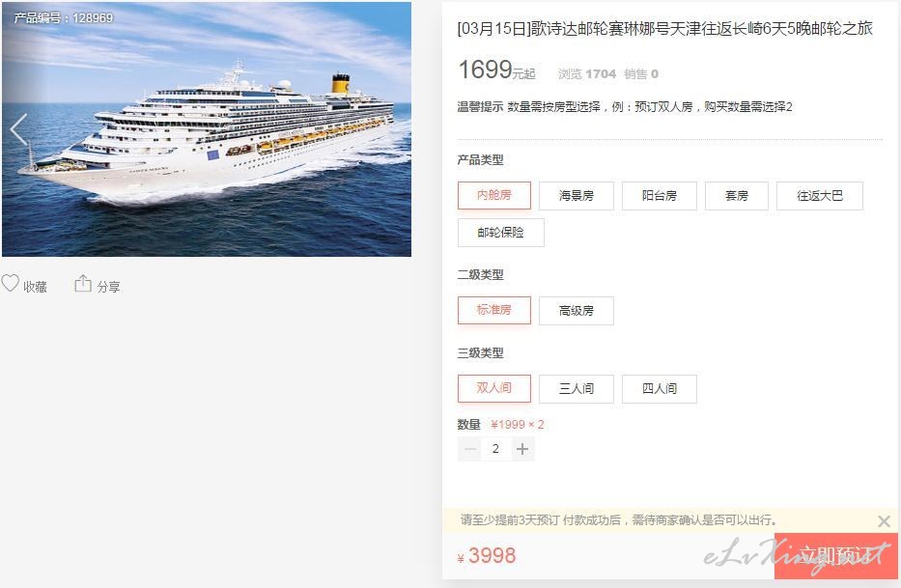Choose 套房 product type
Screen dimensions: 901x588
737,196
